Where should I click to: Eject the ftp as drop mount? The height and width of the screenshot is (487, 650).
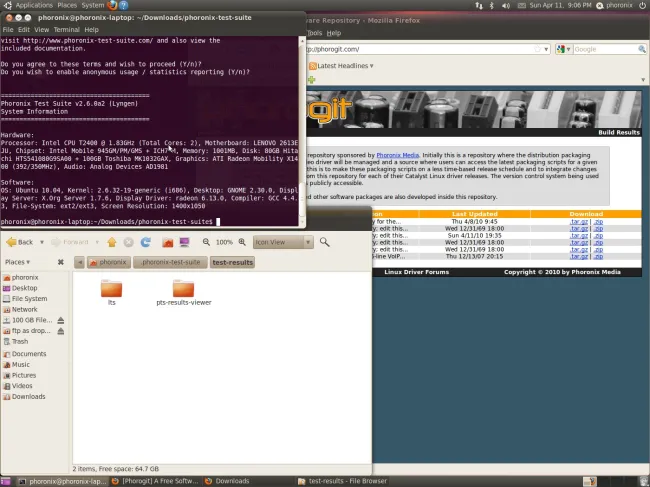pos(61,331)
